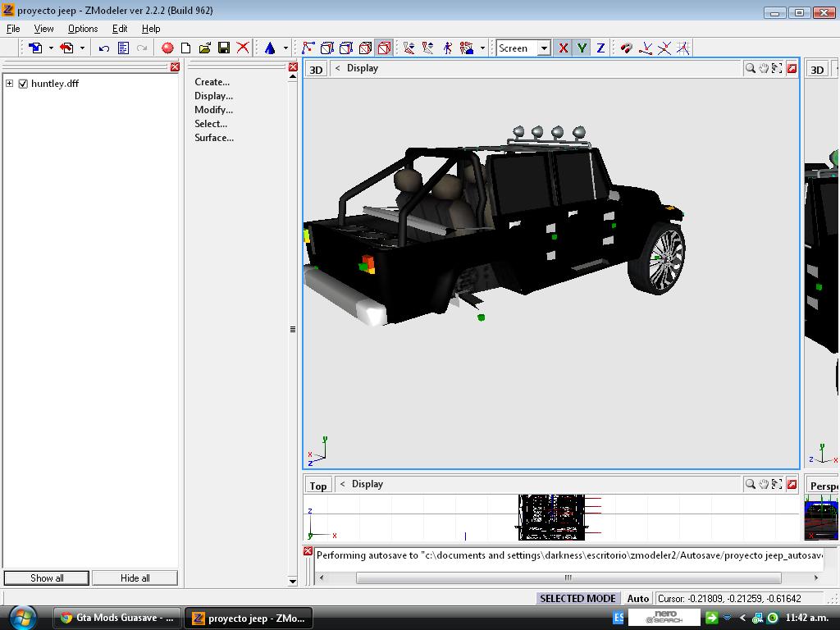The image size is (840, 630).
Task: Uncheck the huntley.dff visibility checkbox
Action: (x=23, y=84)
